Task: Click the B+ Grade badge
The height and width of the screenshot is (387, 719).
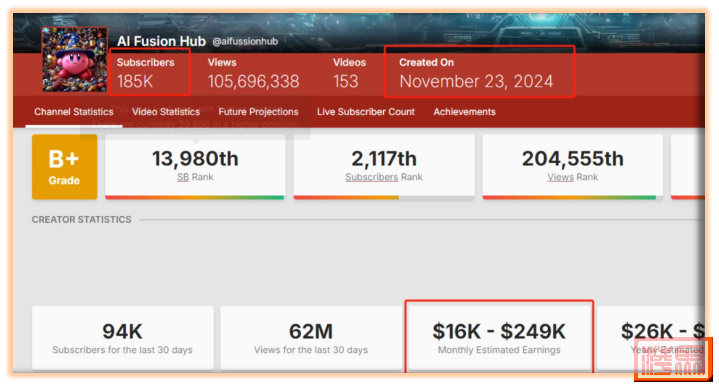Action: (65, 167)
